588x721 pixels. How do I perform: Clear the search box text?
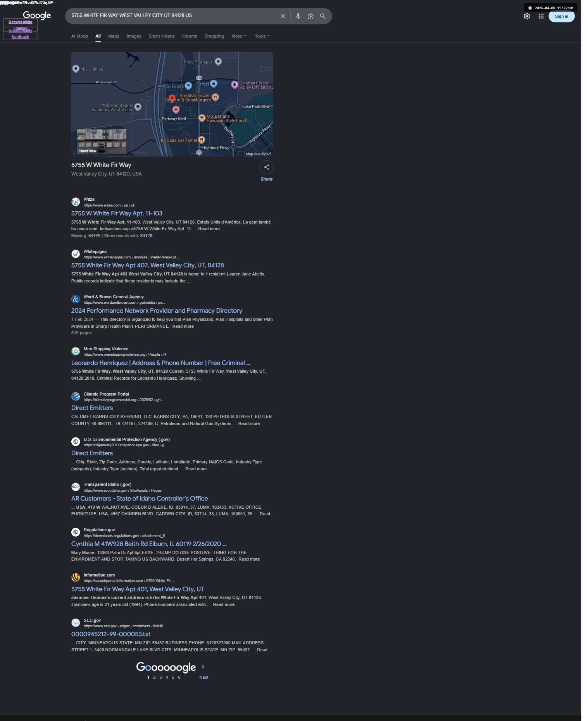pyautogui.click(x=283, y=16)
